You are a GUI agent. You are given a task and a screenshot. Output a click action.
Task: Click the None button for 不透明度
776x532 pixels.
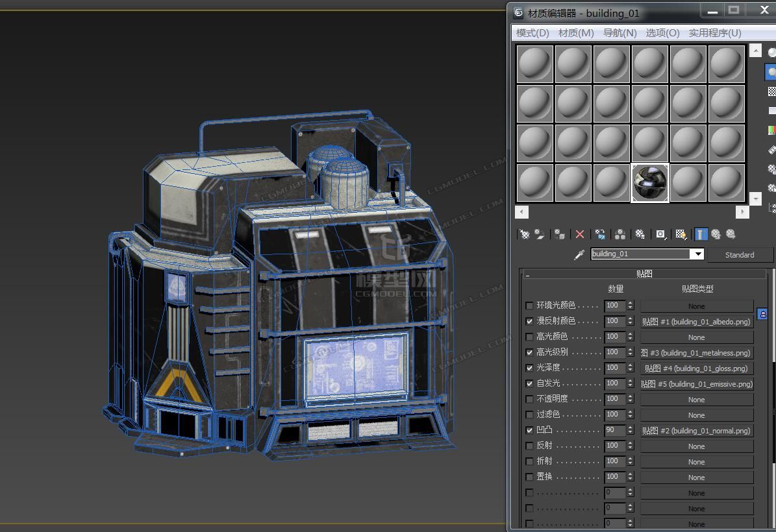click(697, 400)
